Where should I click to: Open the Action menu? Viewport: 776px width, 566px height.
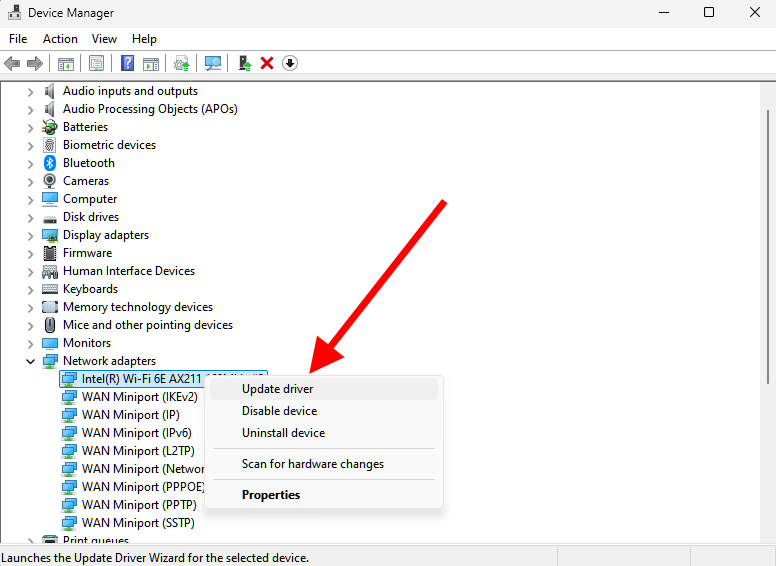[x=60, y=39]
